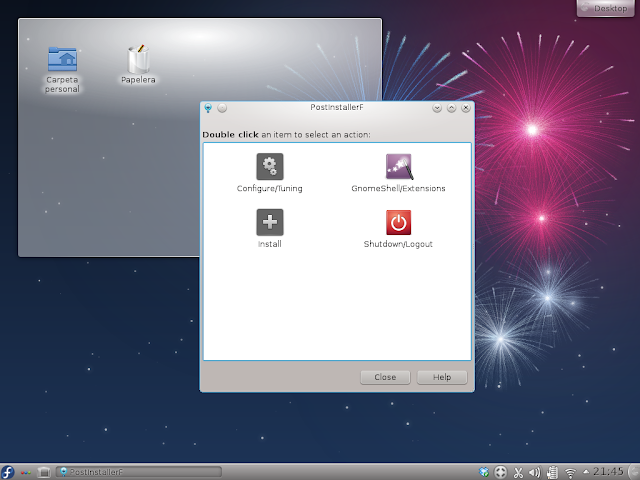
Task: Select the GnomeShell/Extensions wand icon
Action: tap(399, 167)
